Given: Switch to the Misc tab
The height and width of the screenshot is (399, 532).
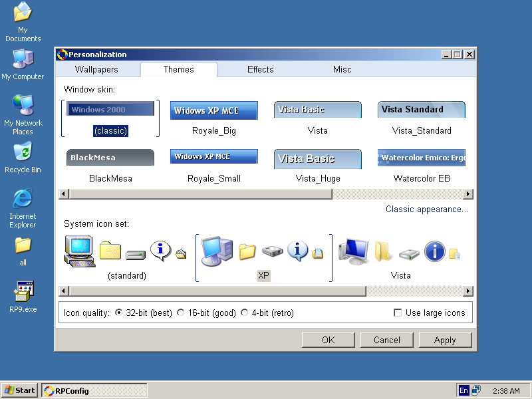Looking at the screenshot, I should tap(342, 70).
